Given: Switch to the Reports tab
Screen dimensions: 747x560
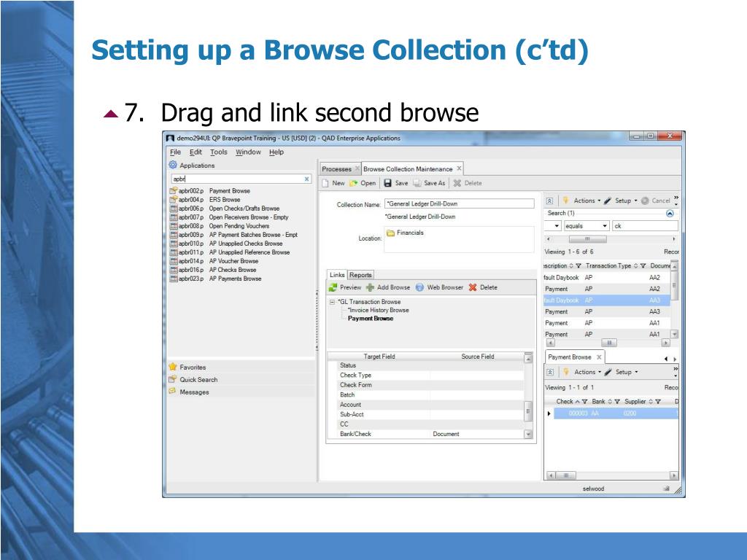Looking at the screenshot, I should 360,275.
